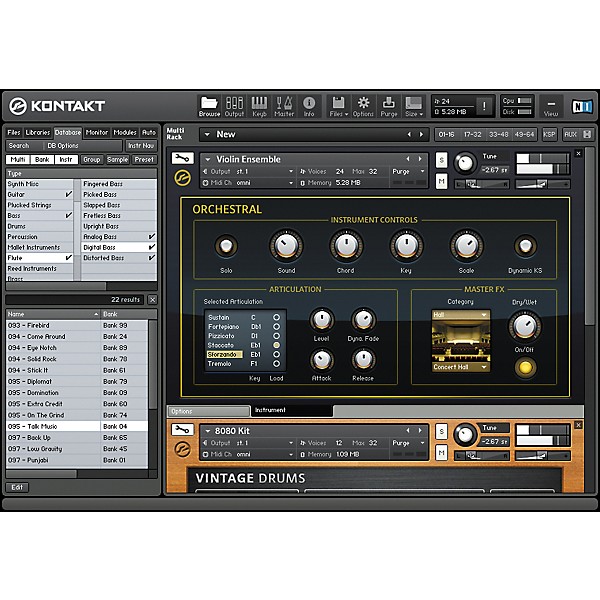Show MIDI channels 17-32 page

tap(472, 135)
